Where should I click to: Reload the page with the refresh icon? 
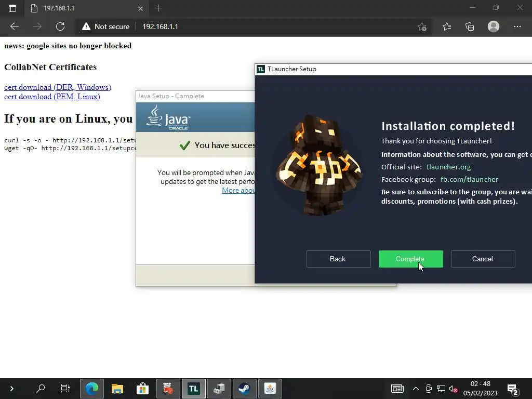(60, 26)
